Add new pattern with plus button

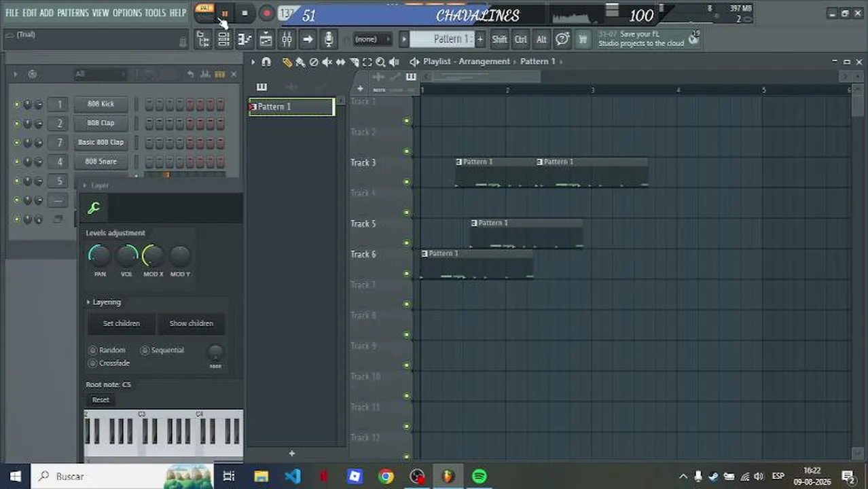pyautogui.click(x=480, y=39)
